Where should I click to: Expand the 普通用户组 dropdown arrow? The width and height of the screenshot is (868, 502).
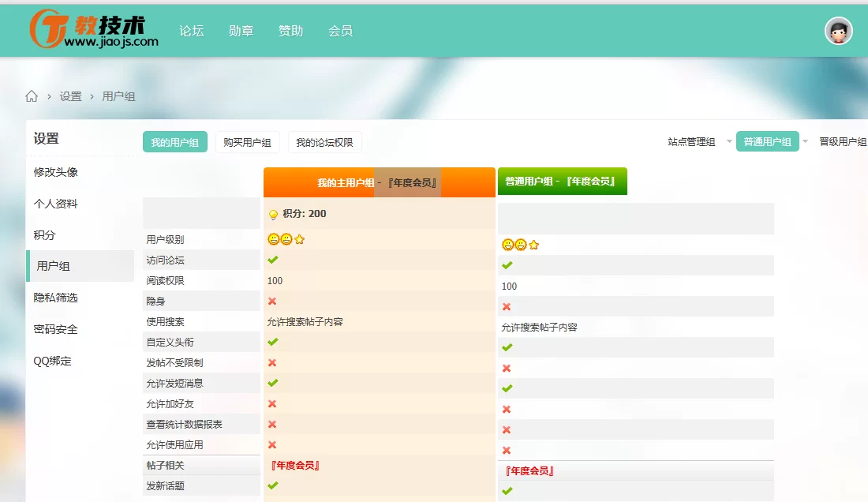[x=806, y=142]
